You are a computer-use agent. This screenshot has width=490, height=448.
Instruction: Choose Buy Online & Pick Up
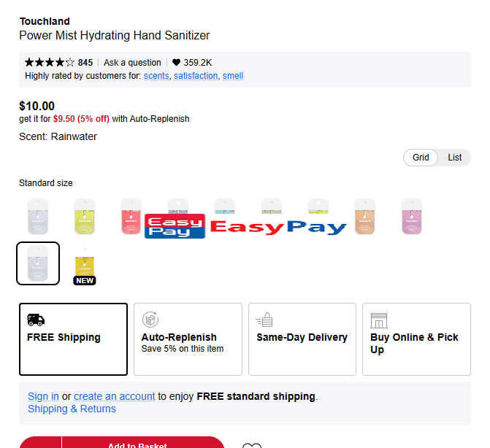(416, 339)
